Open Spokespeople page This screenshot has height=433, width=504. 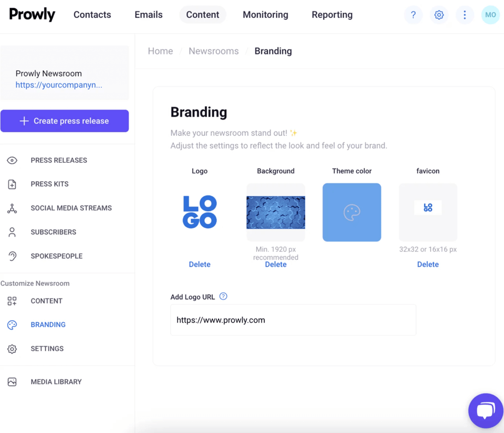pos(57,256)
